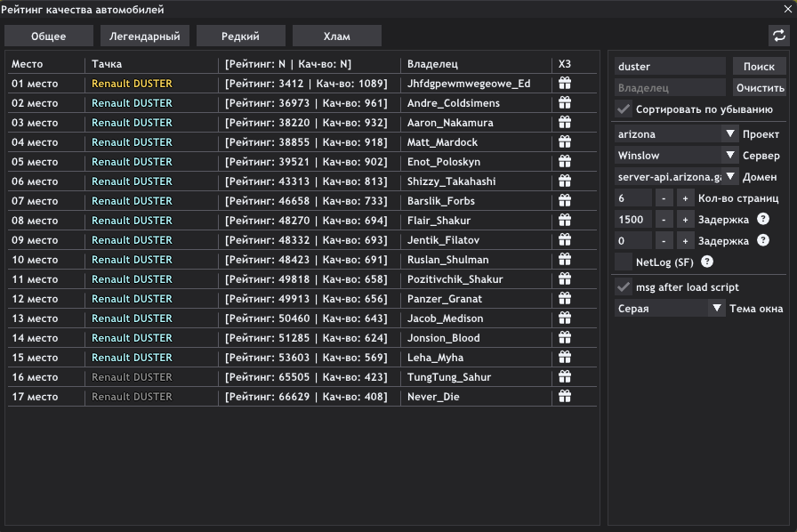Click help icon beside NetLog (SF)
Viewport: 797px width, 532px height.
[707, 262]
